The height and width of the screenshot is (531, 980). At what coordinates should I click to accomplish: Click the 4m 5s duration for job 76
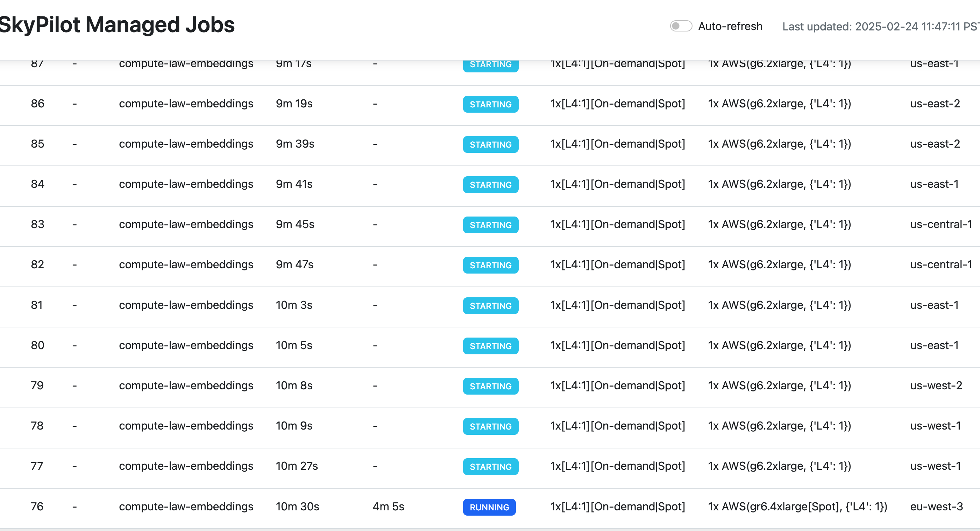(388, 506)
